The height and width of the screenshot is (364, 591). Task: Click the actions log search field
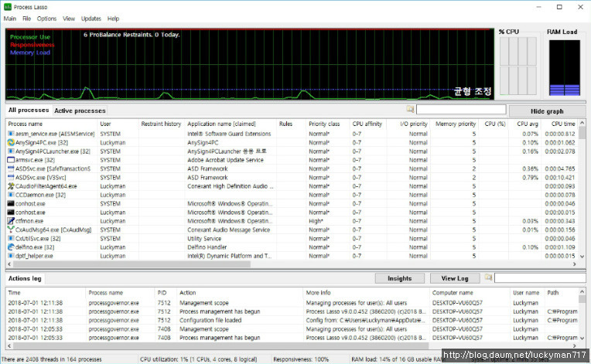click(x=540, y=277)
